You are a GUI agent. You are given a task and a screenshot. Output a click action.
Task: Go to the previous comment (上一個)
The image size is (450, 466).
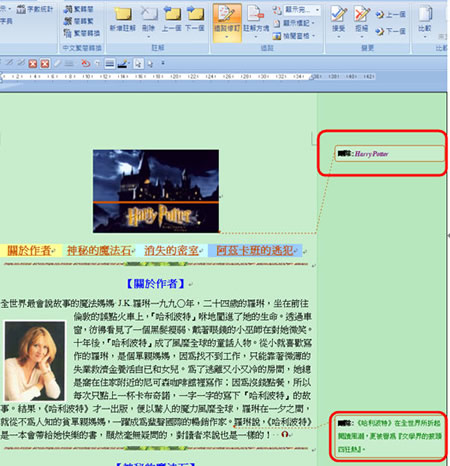pyautogui.click(x=172, y=19)
